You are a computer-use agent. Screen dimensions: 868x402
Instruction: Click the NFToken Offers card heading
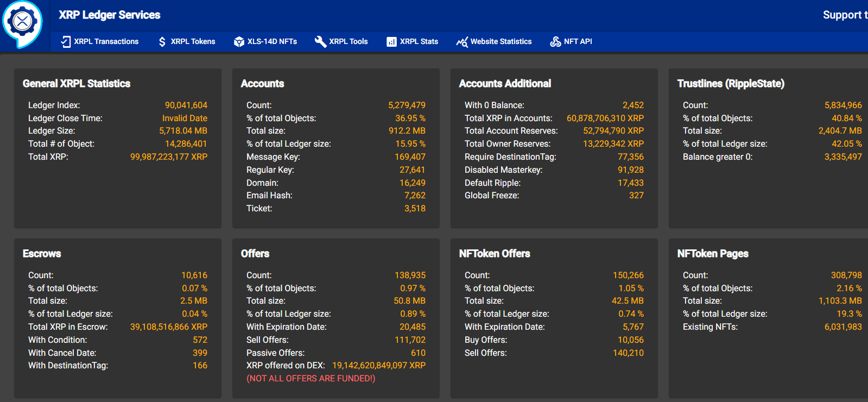coord(495,254)
